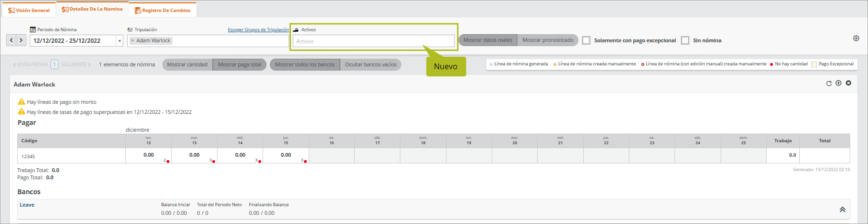The height and width of the screenshot is (224, 868).
Task: Focus the Activos input field
Action: click(x=374, y=41)
